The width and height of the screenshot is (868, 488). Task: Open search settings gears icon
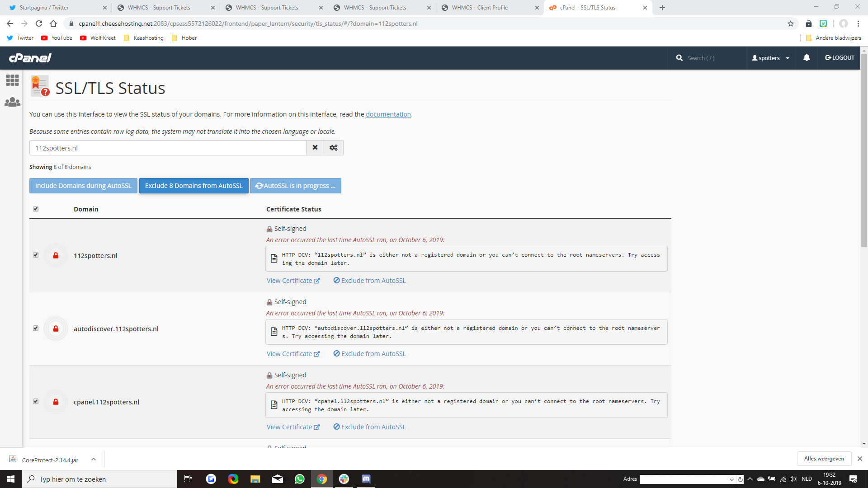click(x=334, y=148)
